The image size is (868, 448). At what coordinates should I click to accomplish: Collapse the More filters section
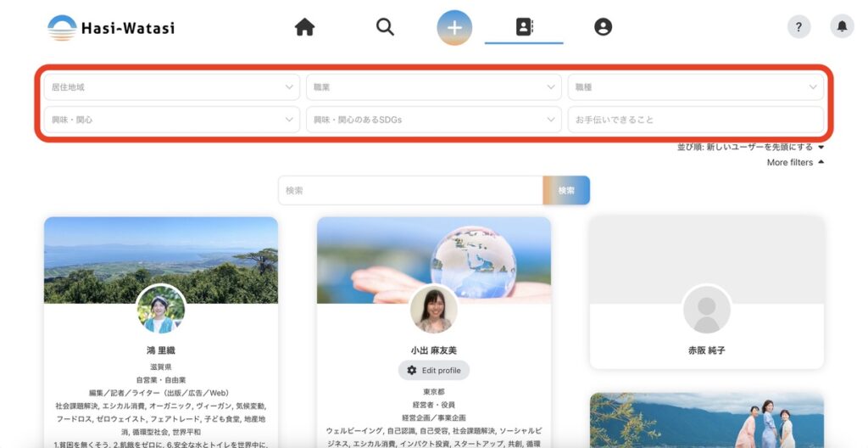tap(794, 162)
